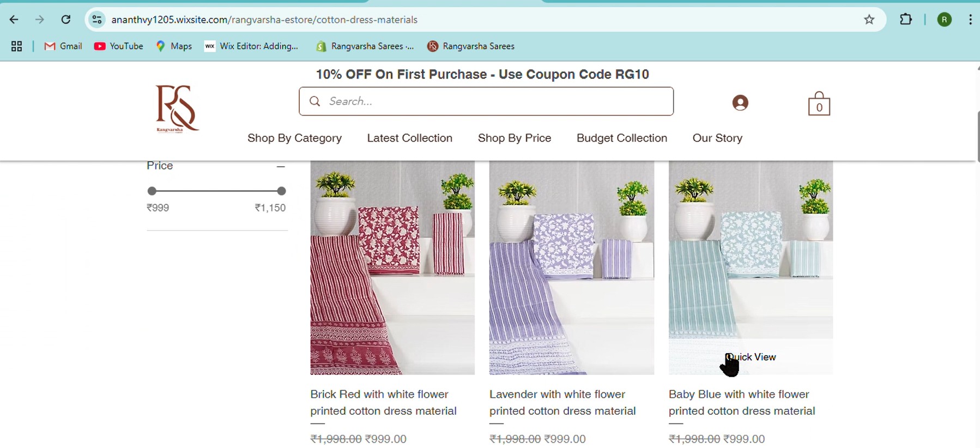
Task: Open the user account profile icon
Action: pyautogui.click(x=740, y=102)
